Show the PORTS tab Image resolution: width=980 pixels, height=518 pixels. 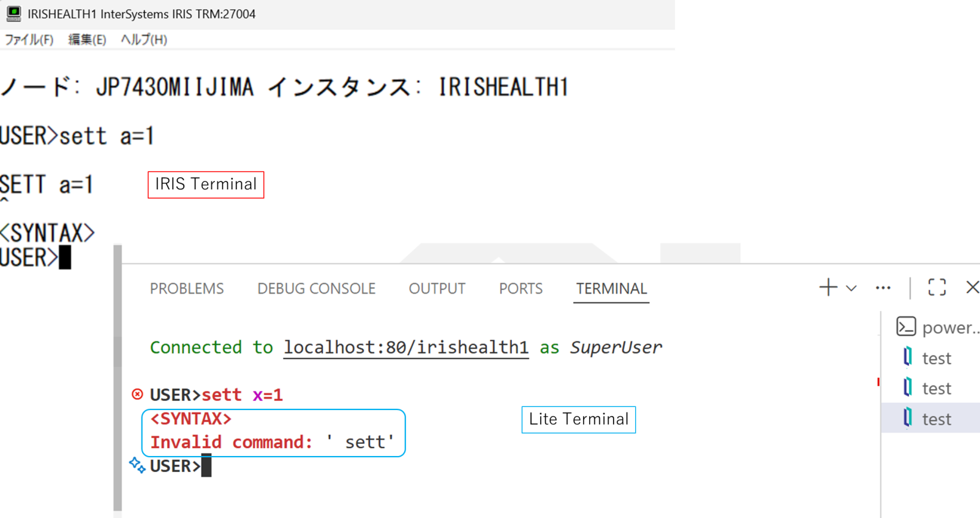point(521,289)
